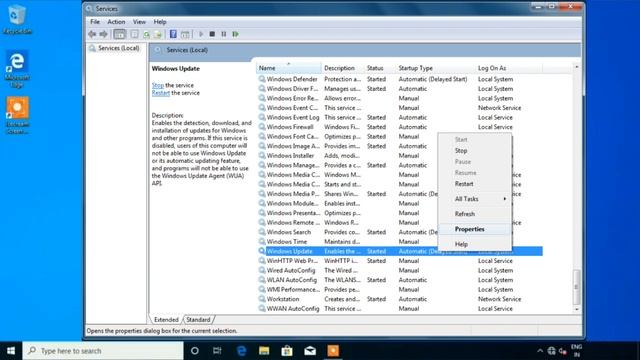Image resolution: width=640 pixels, height=360 pixels.
Task: Click the Restart Service toolbar icon
Action: point(236,34)
